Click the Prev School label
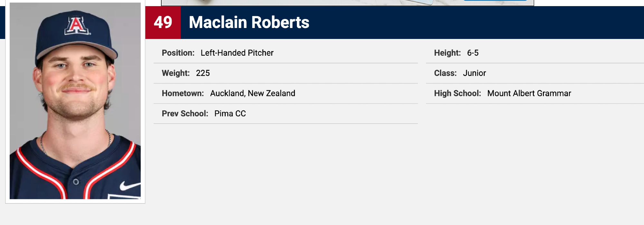Viewport: 644px width, 225px height. tap(185, 114)
